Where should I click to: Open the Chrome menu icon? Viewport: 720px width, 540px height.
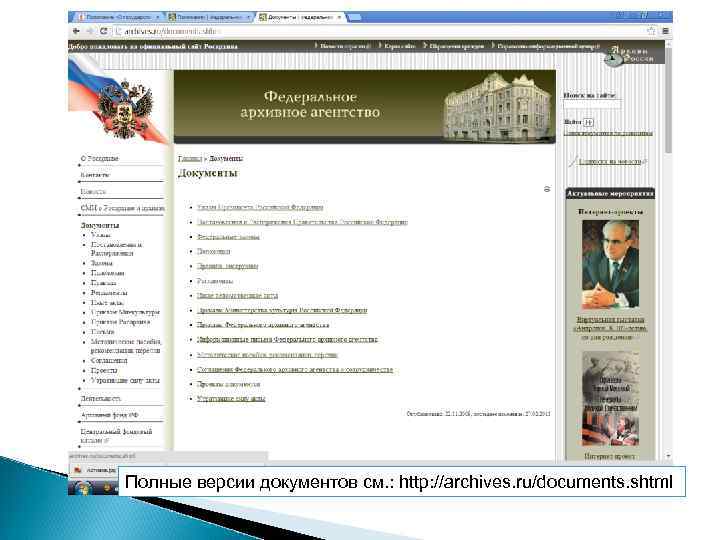pos(665,31)
